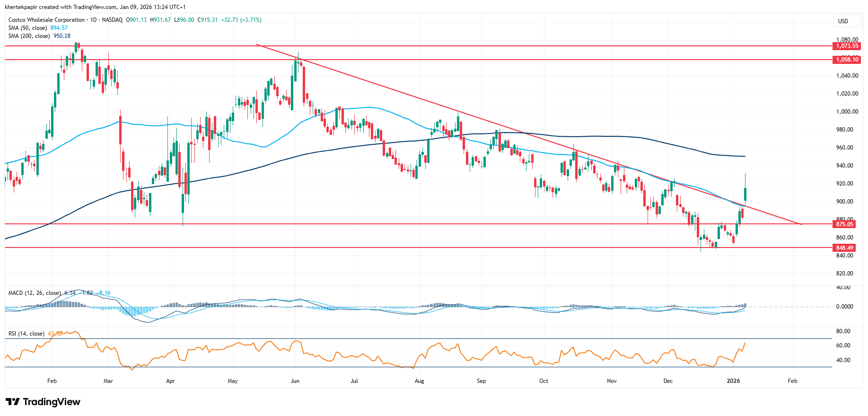Select the 1,058.10 resistance price label
The width and height of the screenshot is (868, 416).
point(847,60)
